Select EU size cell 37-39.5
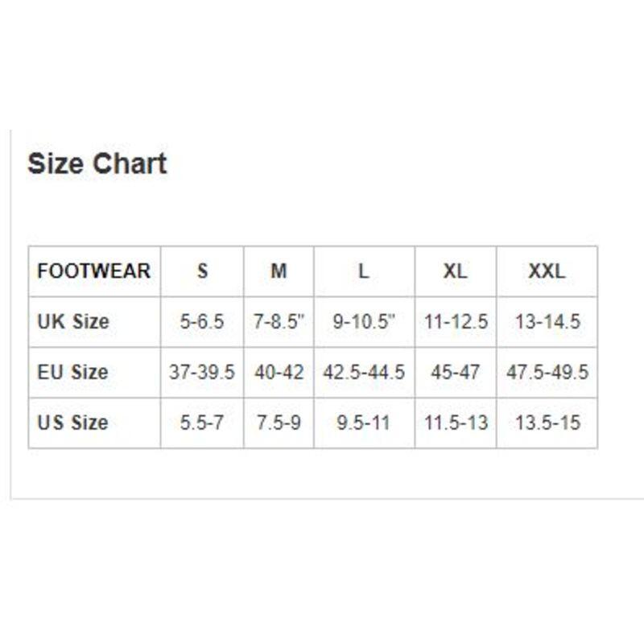 coord(202,373)
